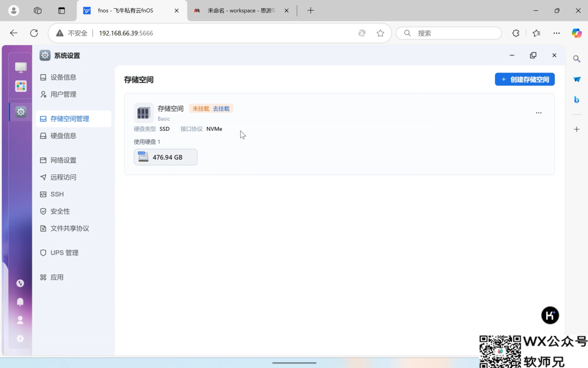Viewport: 588px width, 368px height.
Task: Open the task transfer icon in dock
Action: click(20, 283)
